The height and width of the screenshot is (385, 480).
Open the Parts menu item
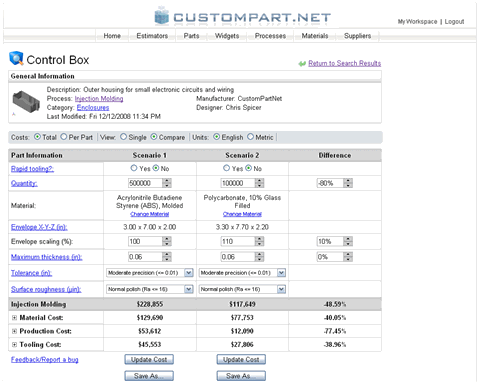[191, 36]
